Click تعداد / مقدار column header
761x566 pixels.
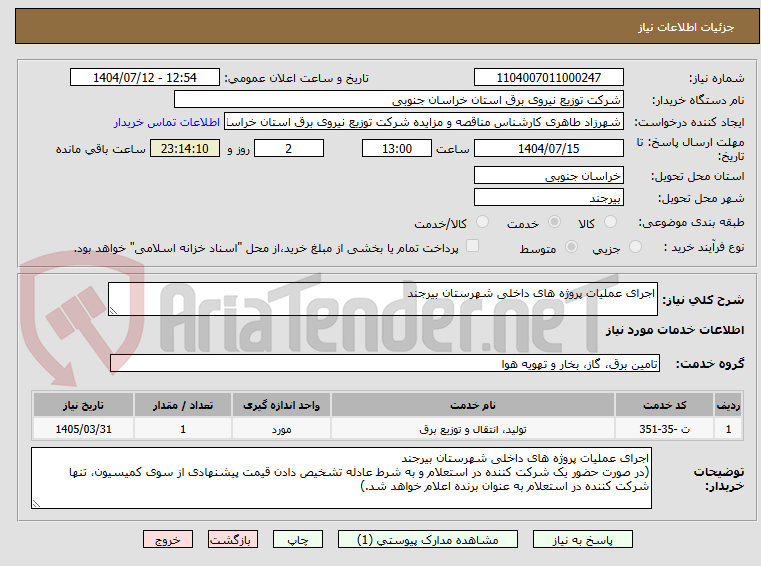(x=182, y=405)
